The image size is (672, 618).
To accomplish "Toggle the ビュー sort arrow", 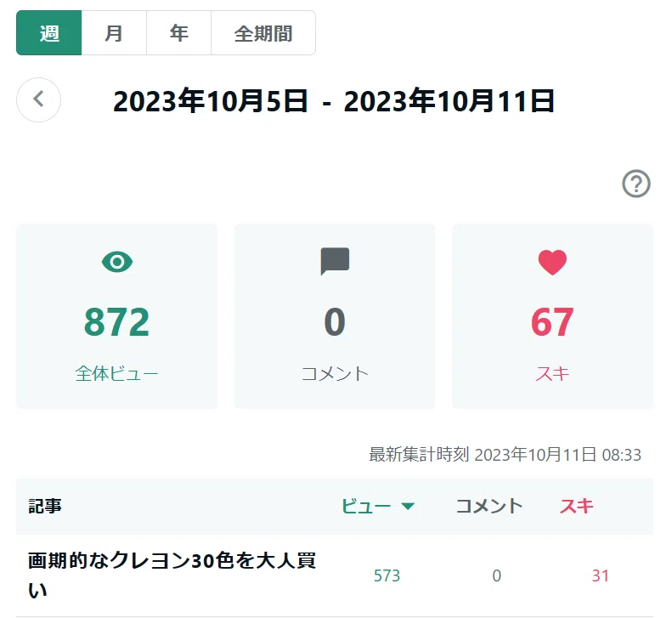I will pos(408,507).
